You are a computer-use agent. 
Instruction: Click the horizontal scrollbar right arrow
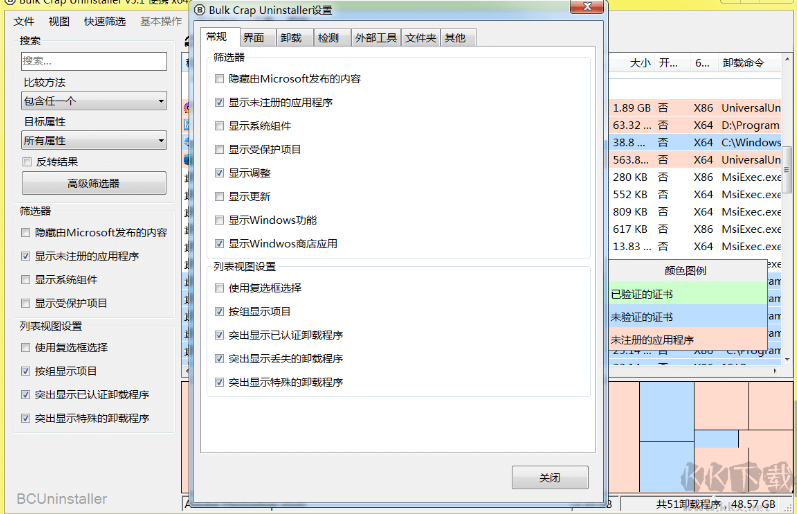pos(776,371)
